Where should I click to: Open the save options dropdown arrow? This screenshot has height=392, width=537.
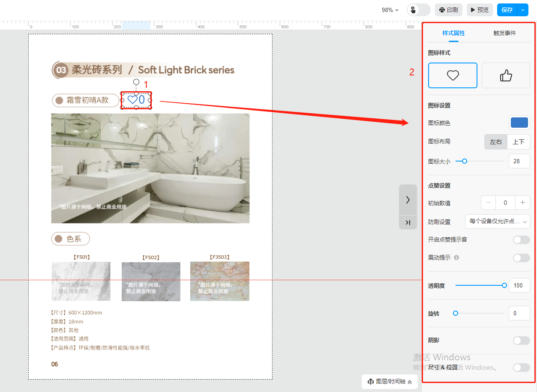click(523, 10)
